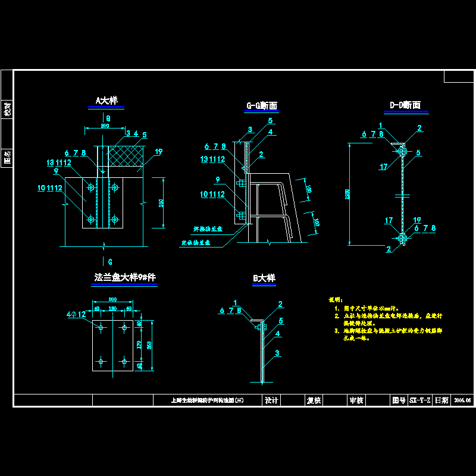Click the 4Φ12 hole annotation
This screenshot has width=476, height=476.
click(x=77, y=314)
